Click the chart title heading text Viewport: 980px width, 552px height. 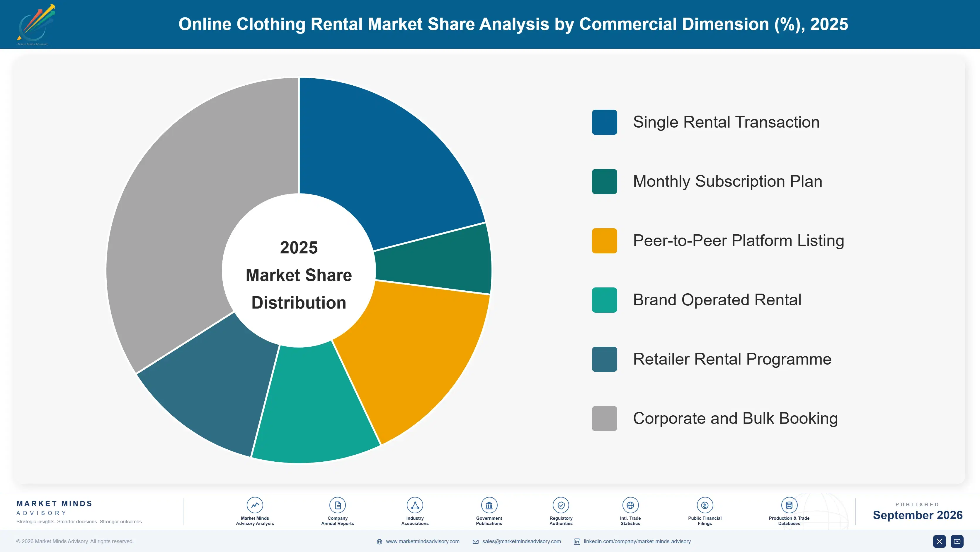coord(513,24)
